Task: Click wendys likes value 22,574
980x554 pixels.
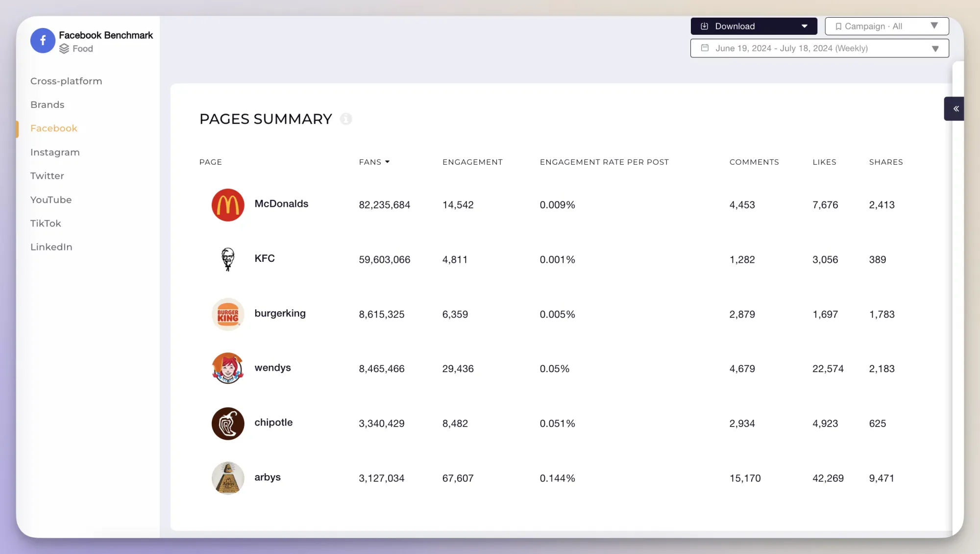Action: pos(828,369)
